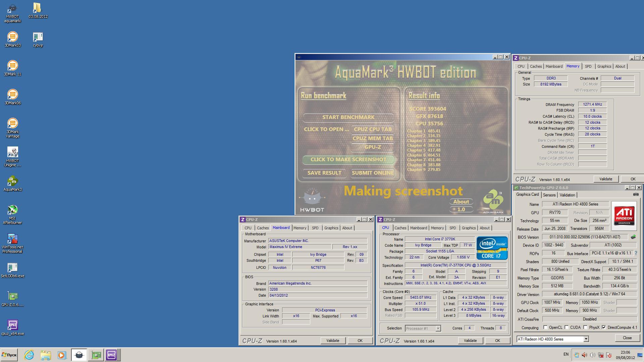
Task: Click CLICK TO MAKE SCREENSHOT button
Action: point(348,160)
